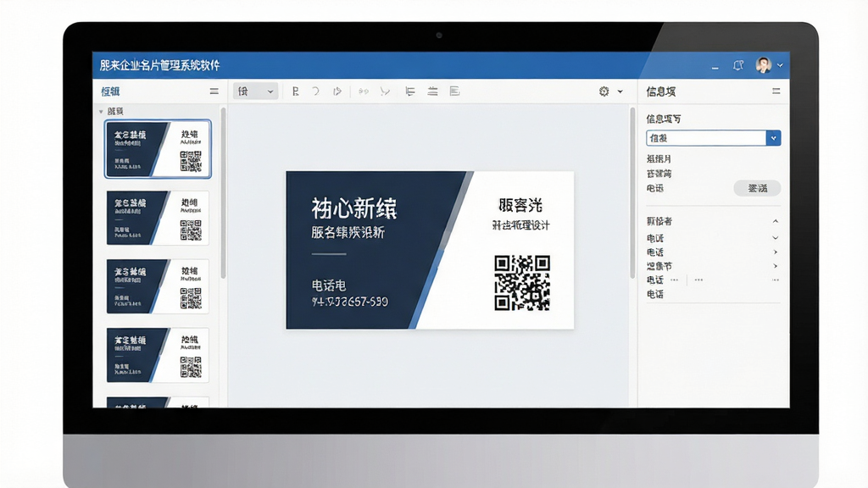This screenshot has height=488, width=868.
Task: Click the rightmost ellipsis in the info panel
Action: (776, 280)
